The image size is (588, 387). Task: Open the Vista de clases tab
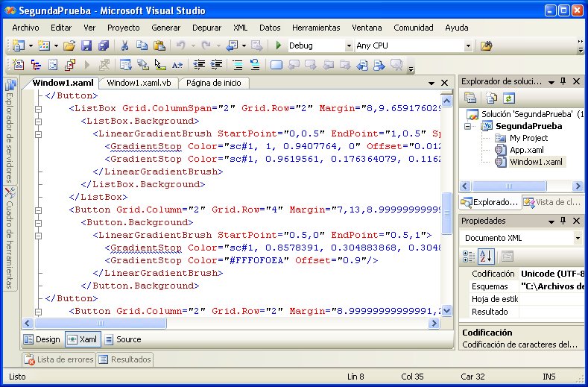[x=552, y=202]
